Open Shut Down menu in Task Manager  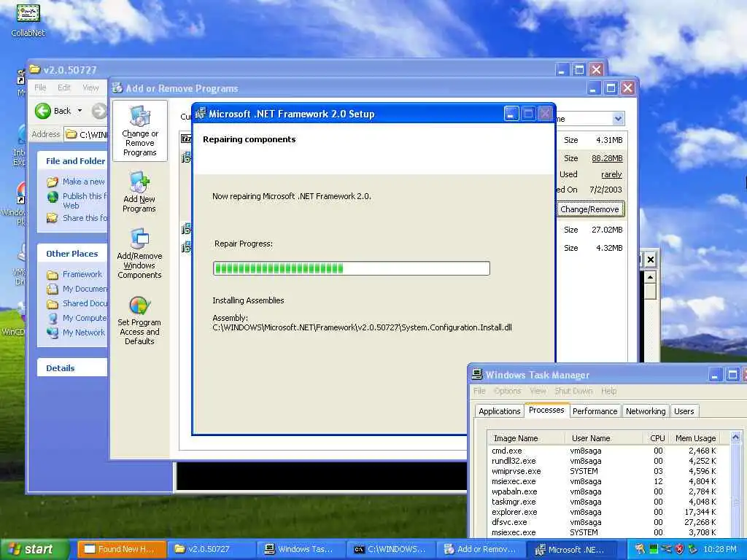pos(573,391)
